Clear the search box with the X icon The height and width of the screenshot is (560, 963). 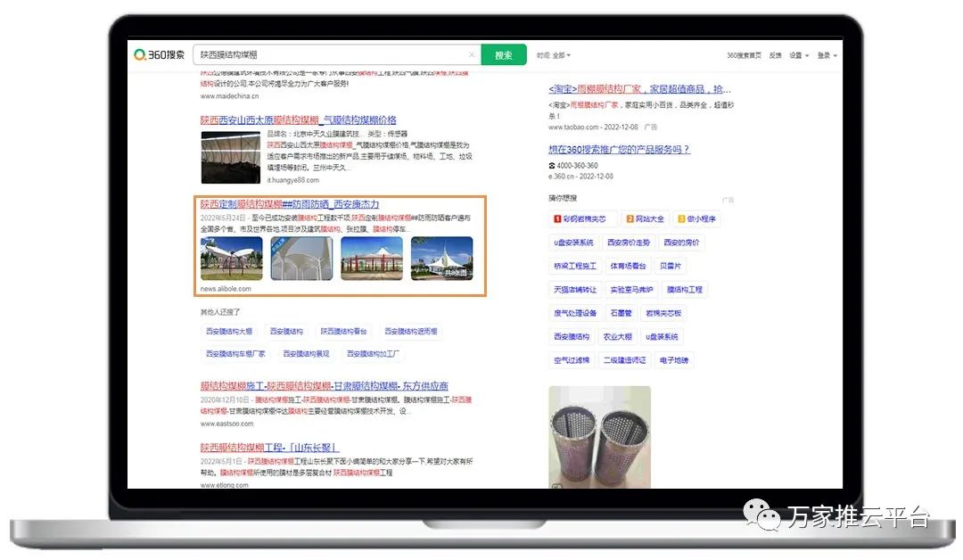click(472, 55)
